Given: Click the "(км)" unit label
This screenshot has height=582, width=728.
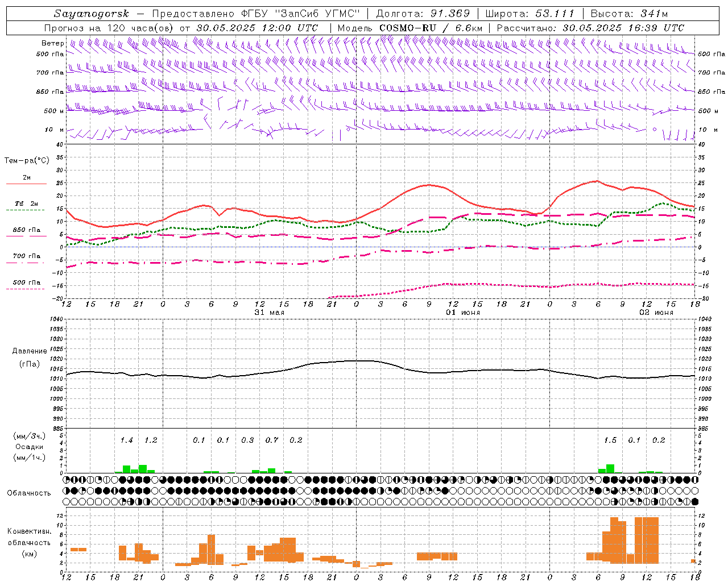Looking at the screenshot, I should pos(30,554).
